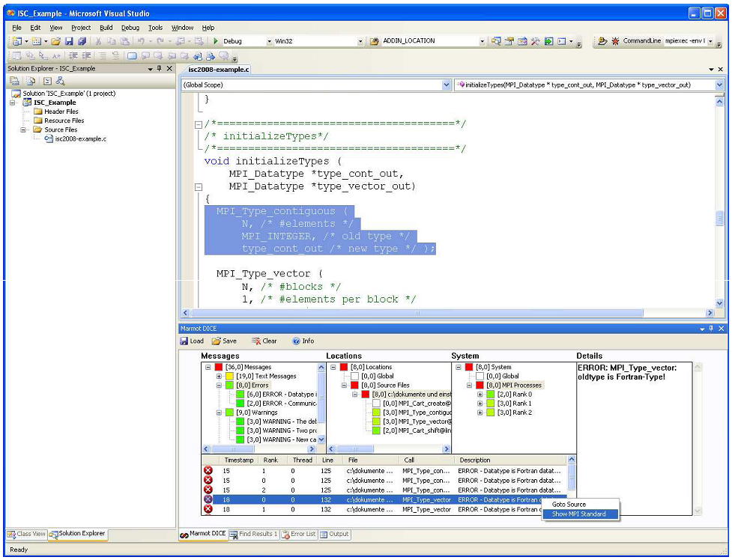The image size is (732, 560).
Task: Click the Start Page green arrow icon
Action: (548, 41)
